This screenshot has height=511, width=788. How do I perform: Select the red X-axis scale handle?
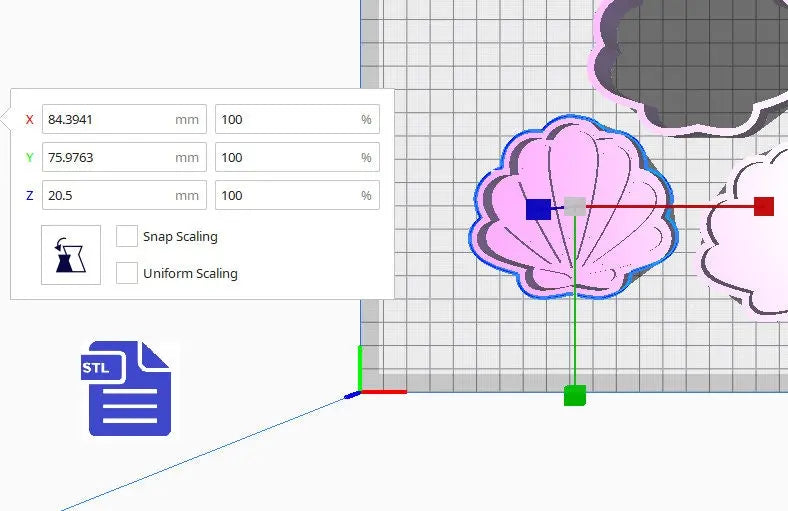coord(764,206)
